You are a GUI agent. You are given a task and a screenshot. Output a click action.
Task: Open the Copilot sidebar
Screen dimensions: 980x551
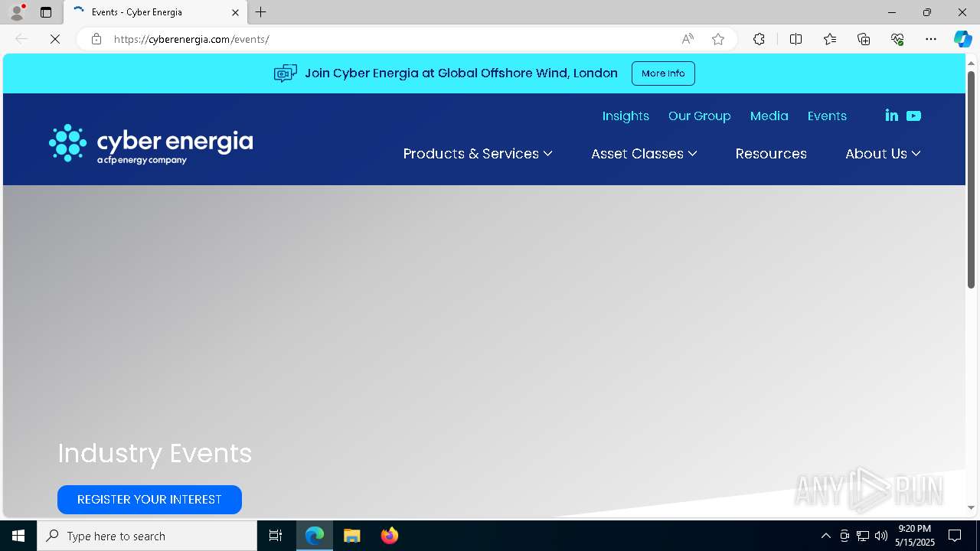coord(962,39)
